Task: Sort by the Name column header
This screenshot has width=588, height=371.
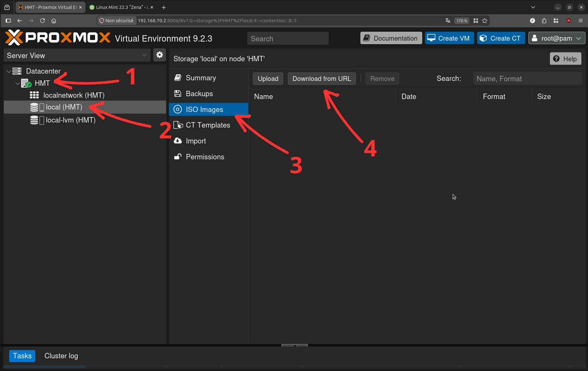Action: coord(322,96)
